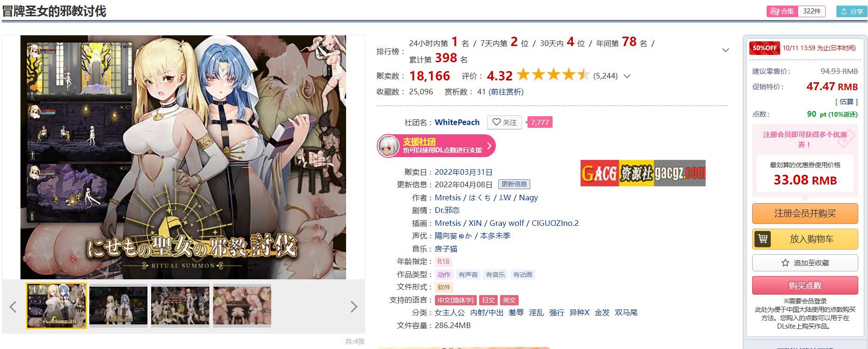Viewport: 868px width, 349px height.
Task: Go to previous thumbnail with left arrow
Action: 13,307
